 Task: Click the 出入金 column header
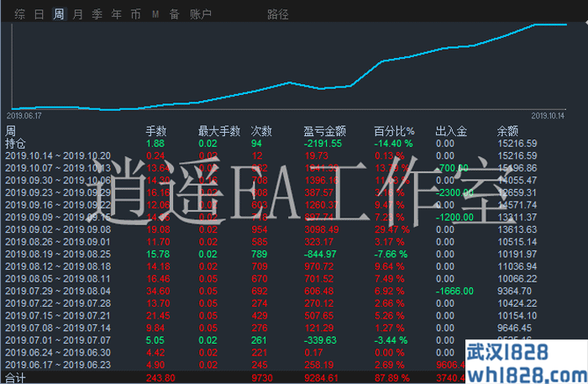tap(451, 131)
